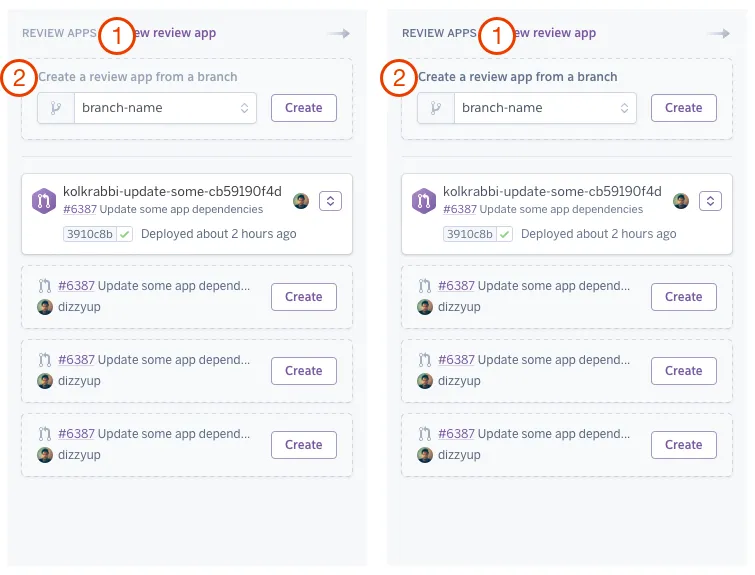Open #6387 link in second left pull request row

point(76,360)
